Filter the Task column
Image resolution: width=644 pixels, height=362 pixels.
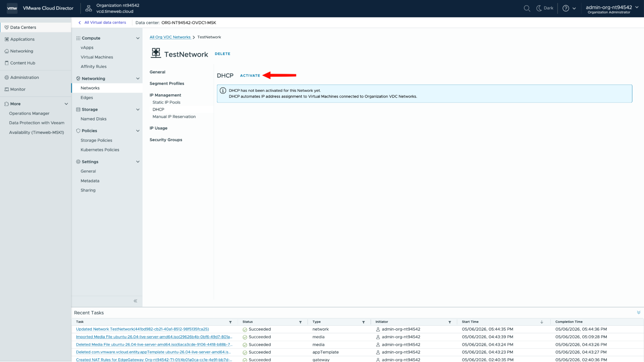point(230,322)
